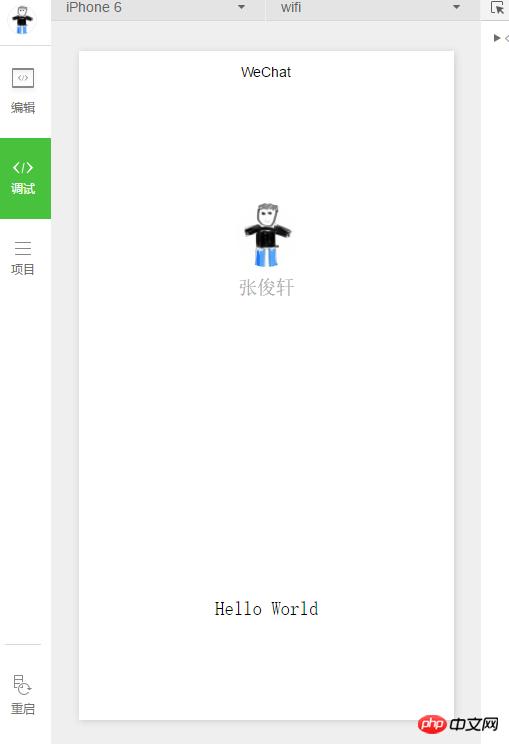This screenshot has width=509, height=744.
Task: Click the arrow beside iPhone 6
Action: [x=241, y=7]
